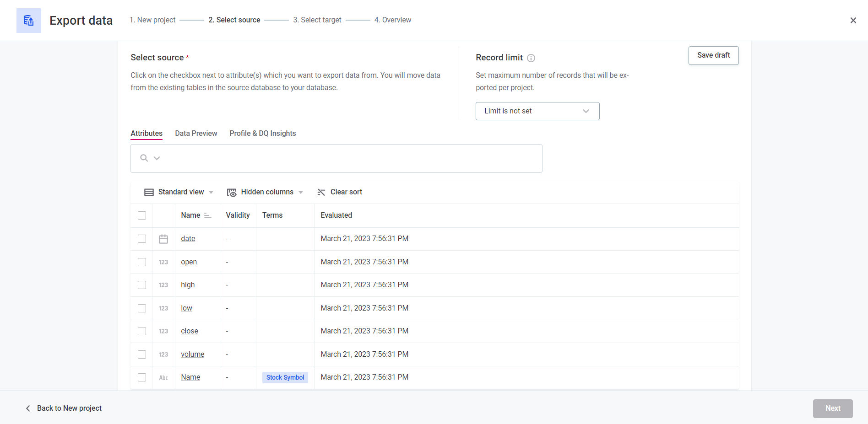Expand the search filter chevron
This screenshot has height=424, width=868.
[x=157, y=158]
